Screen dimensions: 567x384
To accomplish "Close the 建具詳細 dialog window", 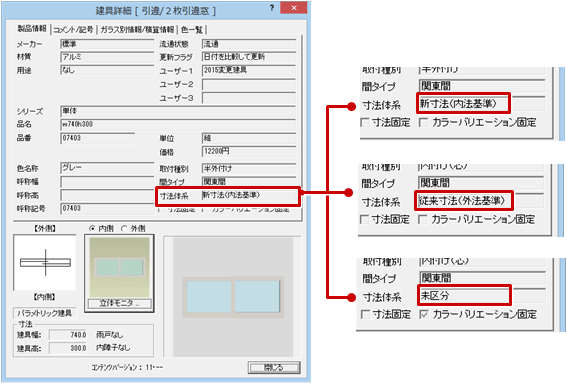I will coord(294,8).
